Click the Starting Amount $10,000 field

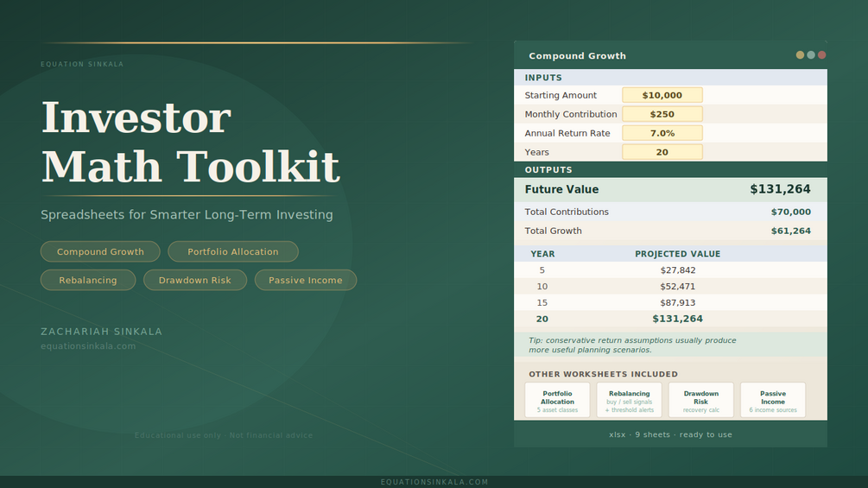(x=662, y=95)
